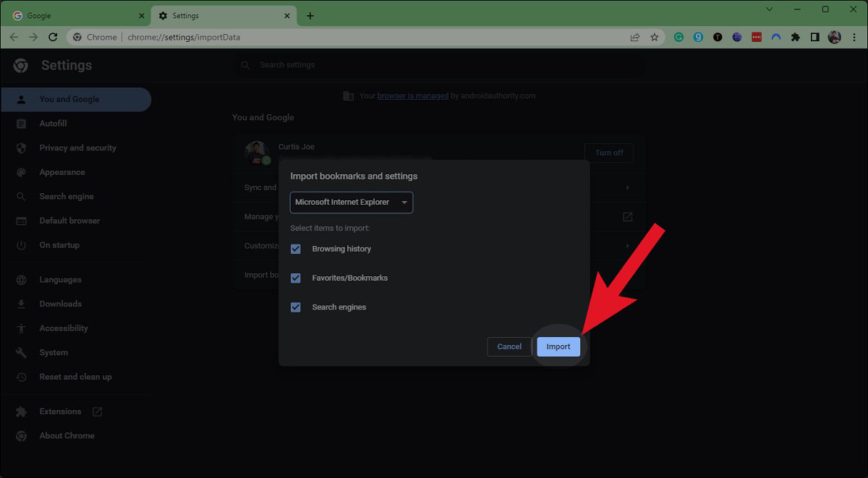This screenshot has width=868, height=478.
Task: Disable the Search engines checkbox
Action: click(296, 307)
